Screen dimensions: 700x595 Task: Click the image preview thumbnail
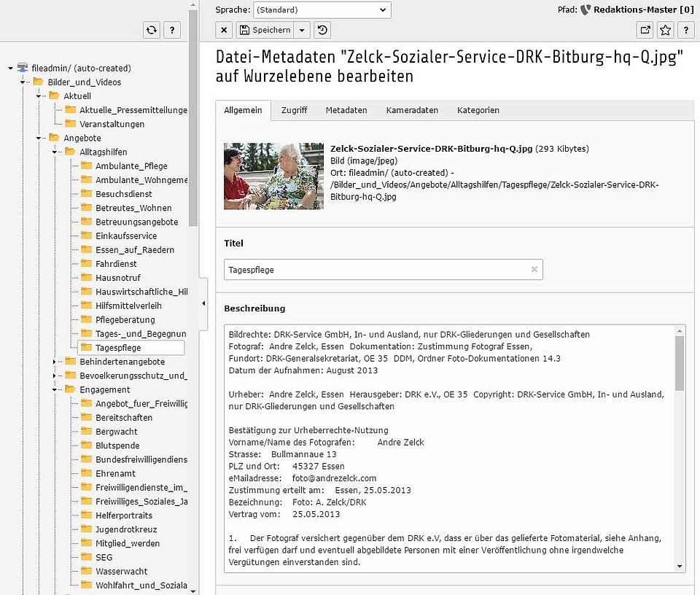click(273, 176)
